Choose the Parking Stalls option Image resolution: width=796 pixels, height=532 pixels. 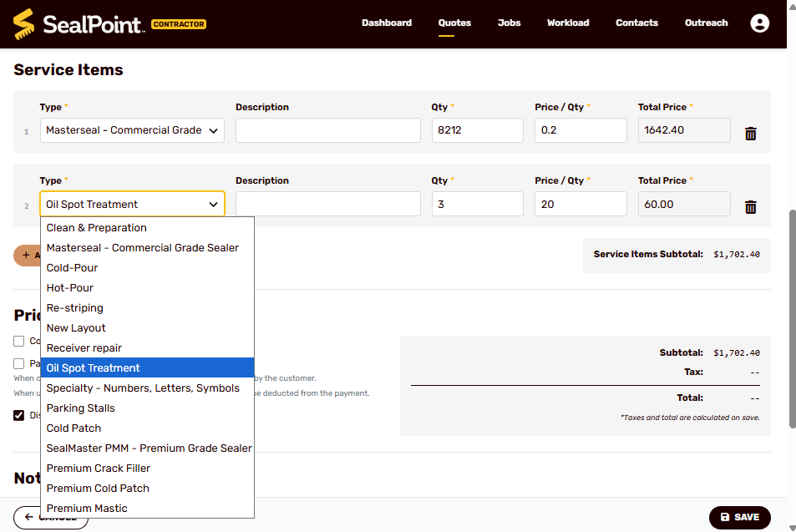(x=147, y=408)
